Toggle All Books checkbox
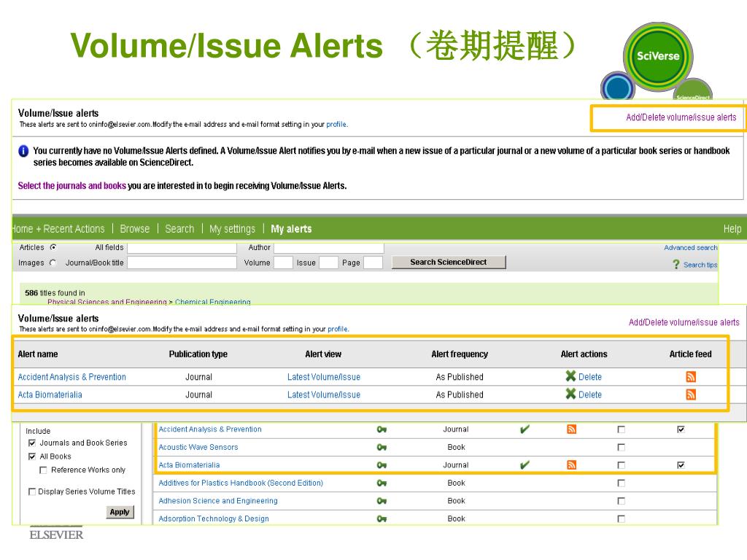The width and height of the screenshot is (747, 560). tap(32, 456)
